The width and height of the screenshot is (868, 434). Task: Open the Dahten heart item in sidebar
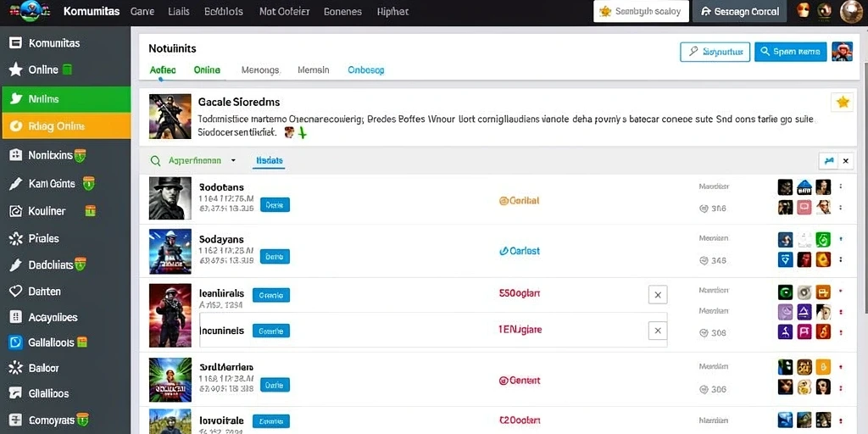tap(65, 292)
